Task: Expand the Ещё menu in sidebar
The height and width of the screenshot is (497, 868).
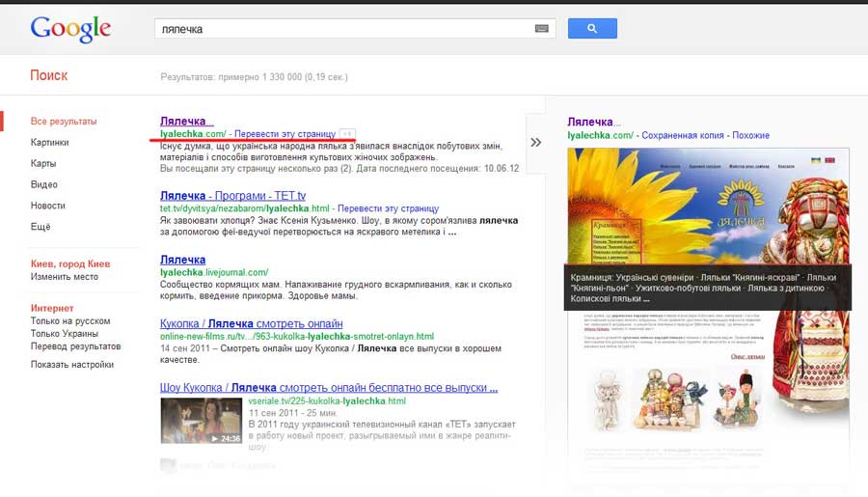Action: 41,227
